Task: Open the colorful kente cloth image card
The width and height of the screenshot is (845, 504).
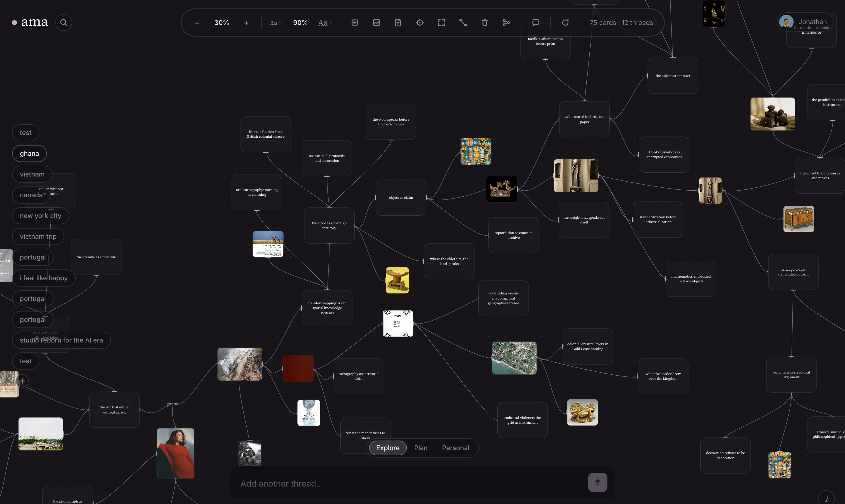Action: point(476,151)
